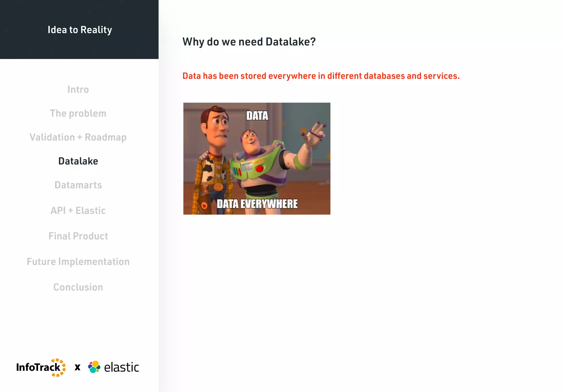
Task: Click the DATA EVERYWHERE caption on meme
Action: point(257,204)
